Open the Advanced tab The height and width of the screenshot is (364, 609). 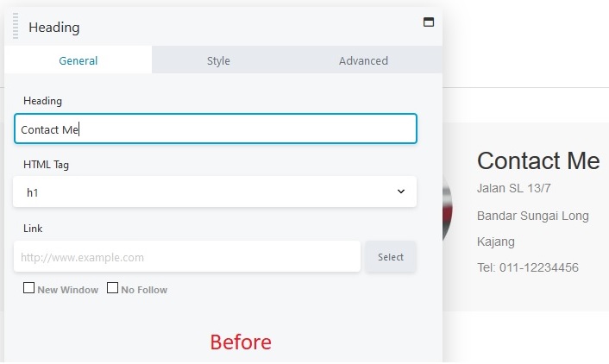coord(363,60)
